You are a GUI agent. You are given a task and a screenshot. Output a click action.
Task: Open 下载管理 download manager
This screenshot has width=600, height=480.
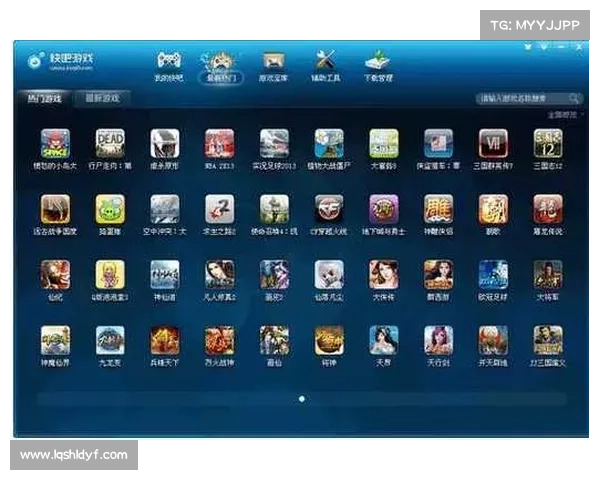(378, 64)
